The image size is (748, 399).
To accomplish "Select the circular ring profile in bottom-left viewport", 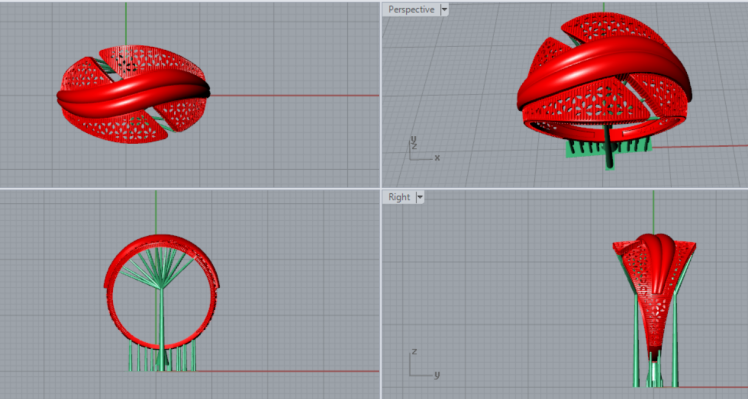I will point(161,292).
